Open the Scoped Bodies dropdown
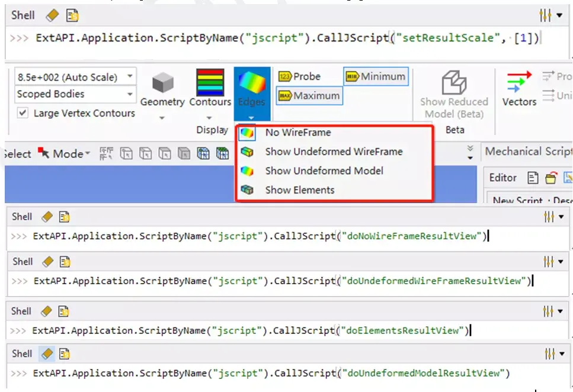573x392 pixels. (x=75, y=94)
